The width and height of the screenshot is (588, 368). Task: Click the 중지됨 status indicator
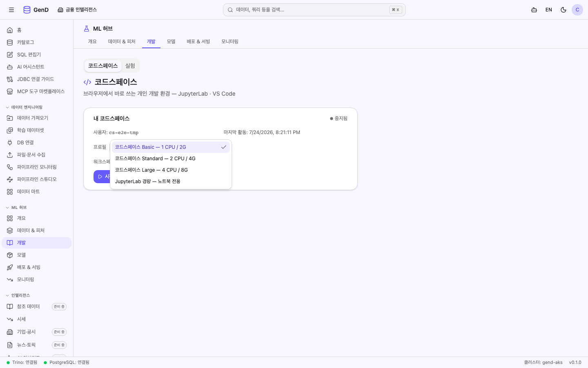339,119
